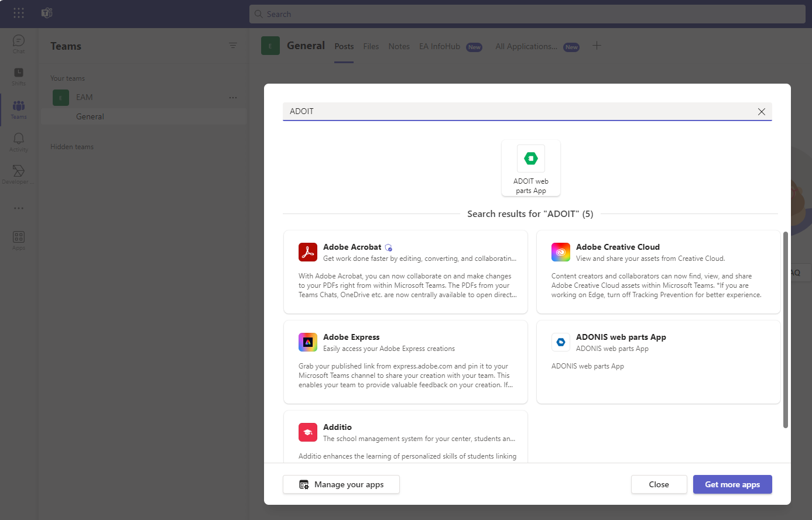Open the Teams list filter icon

[233, 46]
